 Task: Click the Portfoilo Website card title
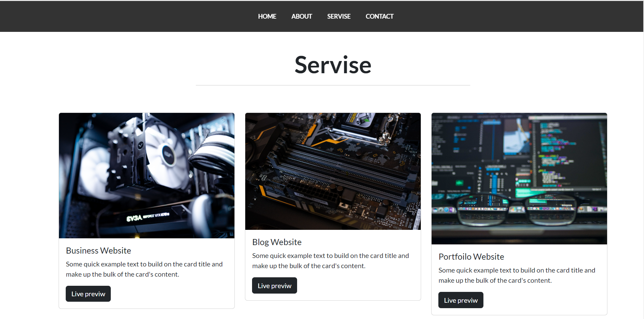[471, 257]
